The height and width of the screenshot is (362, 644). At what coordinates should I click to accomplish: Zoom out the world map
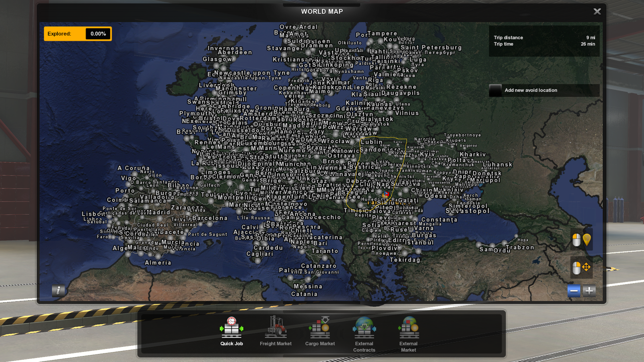[574, 291]
